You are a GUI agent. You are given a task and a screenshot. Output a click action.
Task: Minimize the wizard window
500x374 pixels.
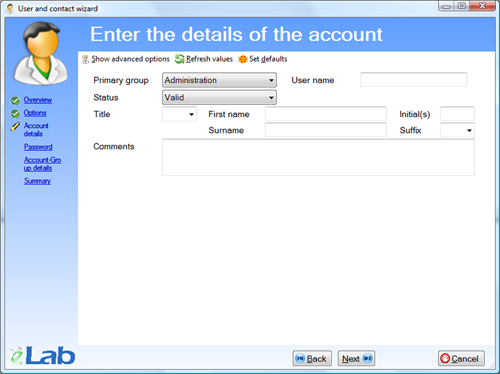click(447, 6)
